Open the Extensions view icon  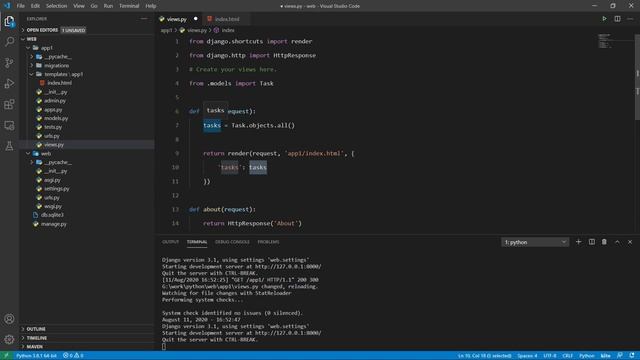tap(9, 104)
